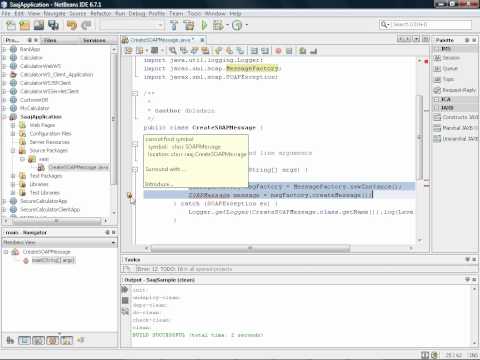Click the Open Project toolbar icon

click(39, 25)
